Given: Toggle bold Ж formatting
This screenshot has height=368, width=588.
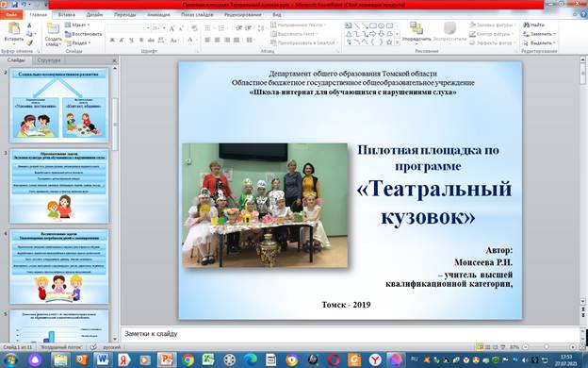Looking at the screenshot, I should click(x=112, y=40).
